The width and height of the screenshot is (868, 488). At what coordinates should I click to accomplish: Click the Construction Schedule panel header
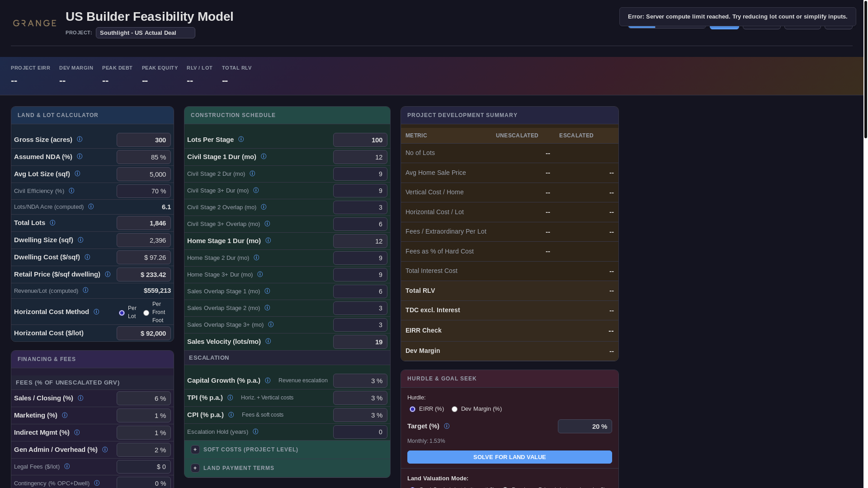tap(287, 115)
